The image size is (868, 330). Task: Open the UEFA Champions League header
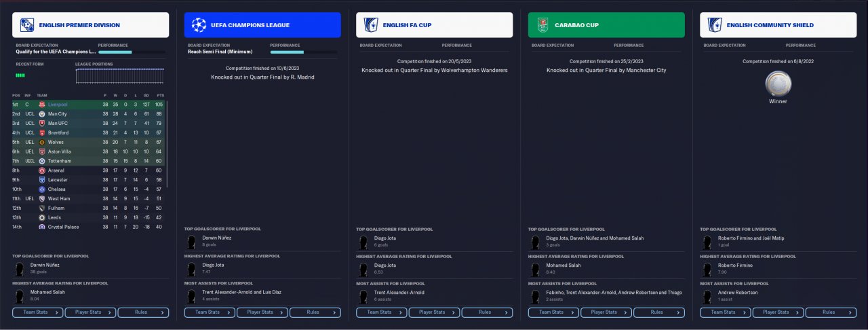pyautogui.click(x=262, y=25)
